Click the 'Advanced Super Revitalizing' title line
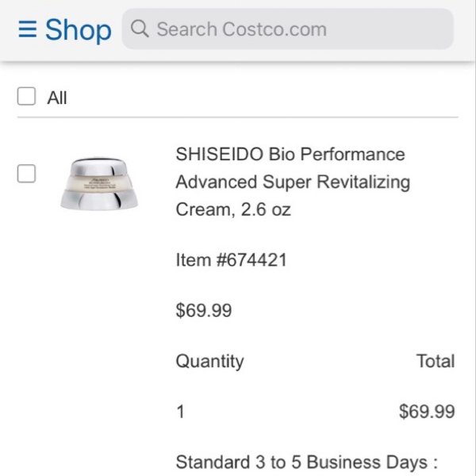476x476 pixels. pos(293,182)
